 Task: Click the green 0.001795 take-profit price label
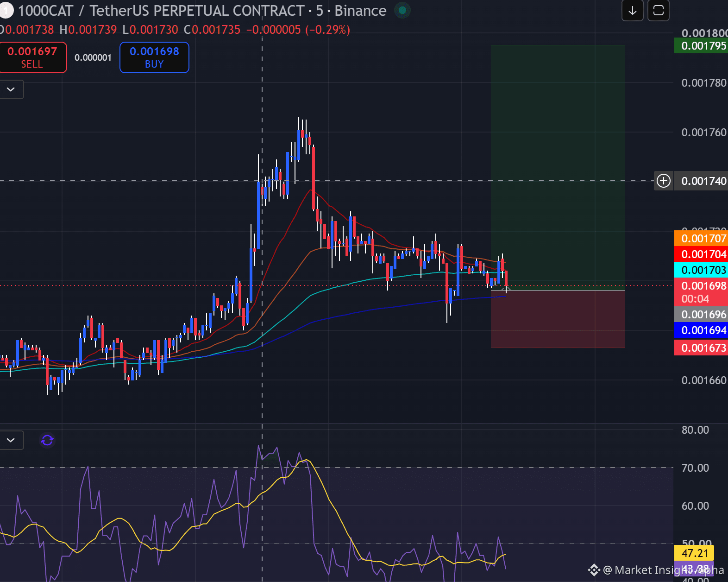coord(701,46)
